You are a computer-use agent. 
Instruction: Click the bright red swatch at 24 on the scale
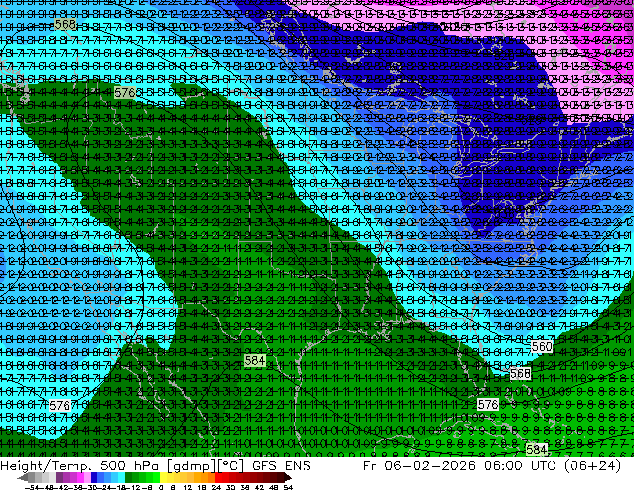tap(218, 477)
